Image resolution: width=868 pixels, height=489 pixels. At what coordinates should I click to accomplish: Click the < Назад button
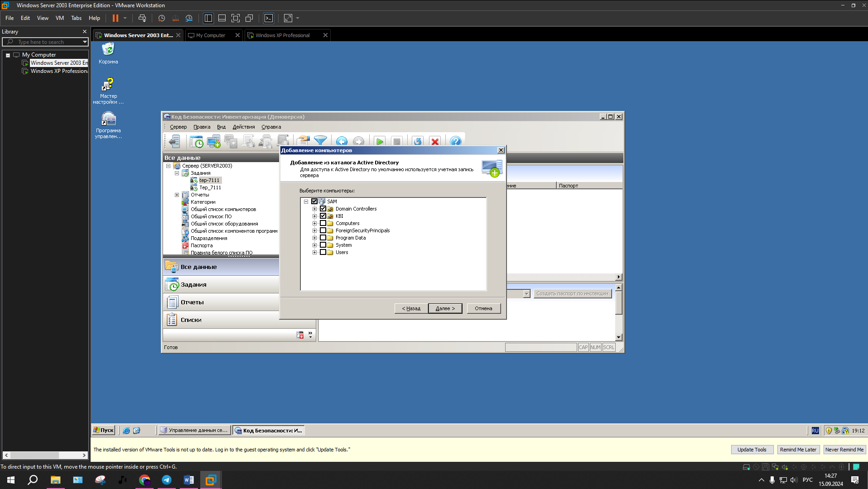[x=411, y=308]
